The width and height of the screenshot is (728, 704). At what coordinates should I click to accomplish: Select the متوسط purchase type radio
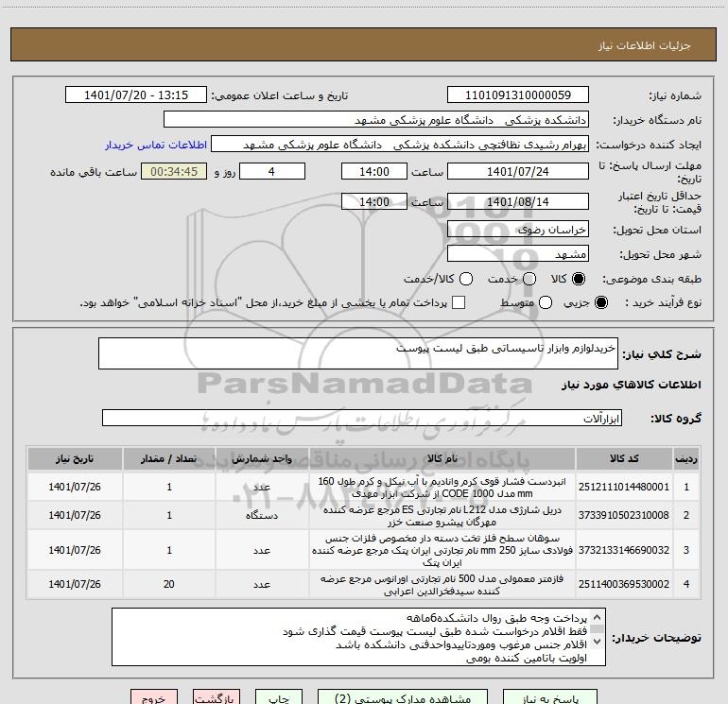pos(546,302)
